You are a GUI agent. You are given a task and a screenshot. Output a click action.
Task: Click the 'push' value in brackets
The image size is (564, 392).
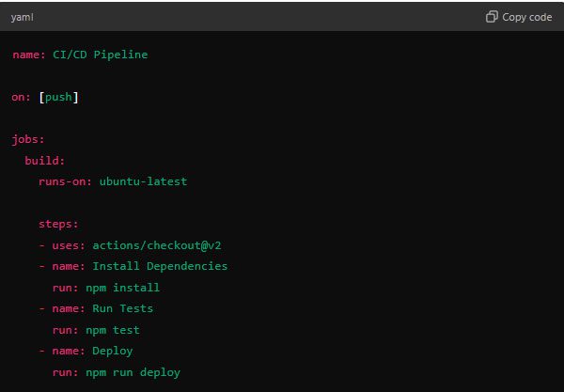click(x=58, y=98)
